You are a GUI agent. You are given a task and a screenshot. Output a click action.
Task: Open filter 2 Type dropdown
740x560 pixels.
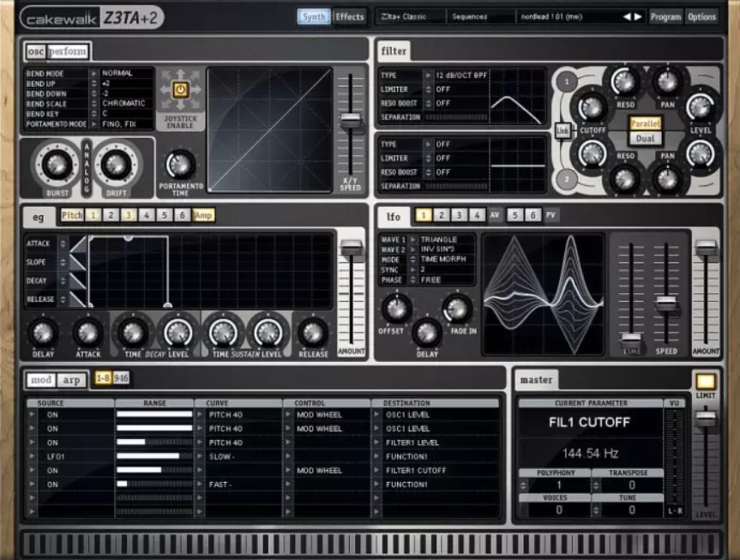(x=428, y=144)
